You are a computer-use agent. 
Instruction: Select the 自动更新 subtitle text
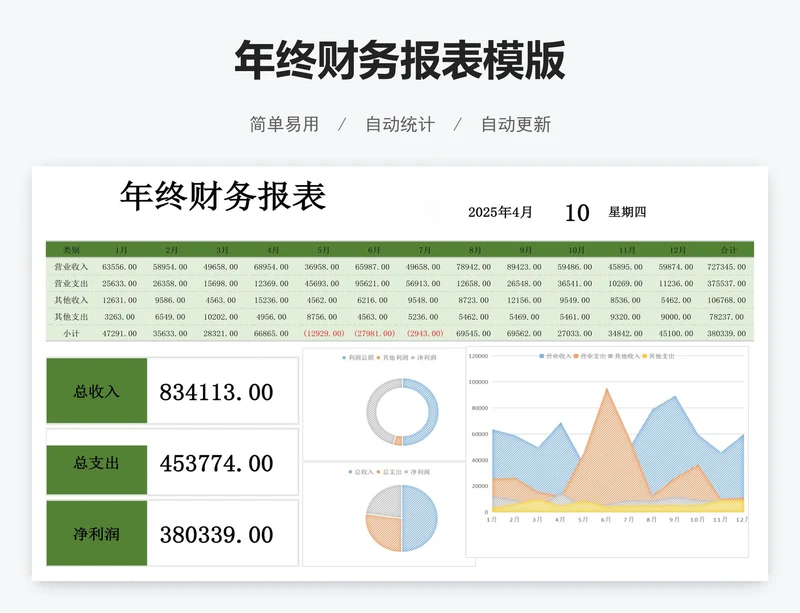pyautogui.click(x=516, y=124)
